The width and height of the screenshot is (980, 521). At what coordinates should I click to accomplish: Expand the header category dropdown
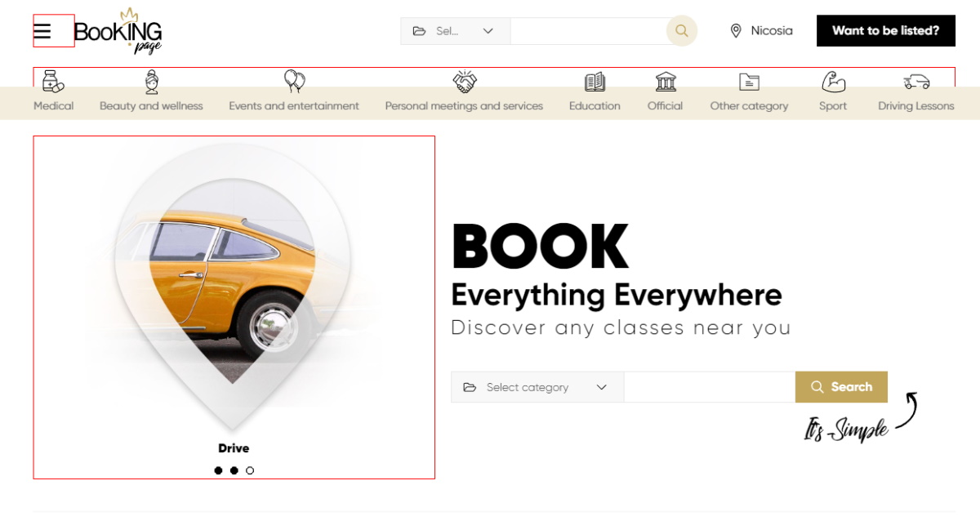coord(455,31)
